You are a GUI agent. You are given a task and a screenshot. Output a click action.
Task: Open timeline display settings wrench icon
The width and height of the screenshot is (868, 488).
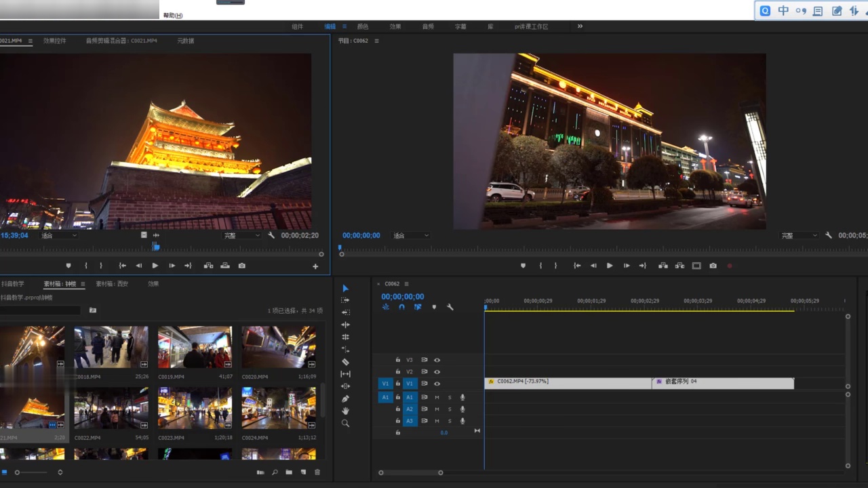[x=450, y=307]
